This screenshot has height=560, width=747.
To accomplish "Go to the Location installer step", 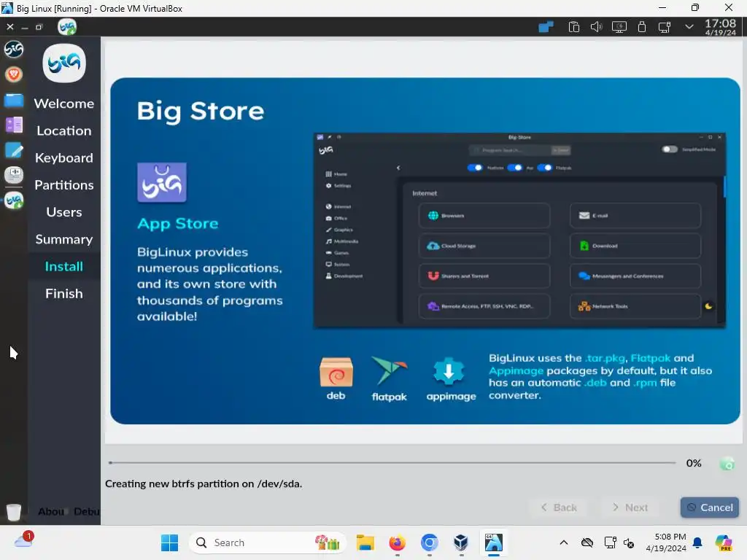I will click(64, 131).
